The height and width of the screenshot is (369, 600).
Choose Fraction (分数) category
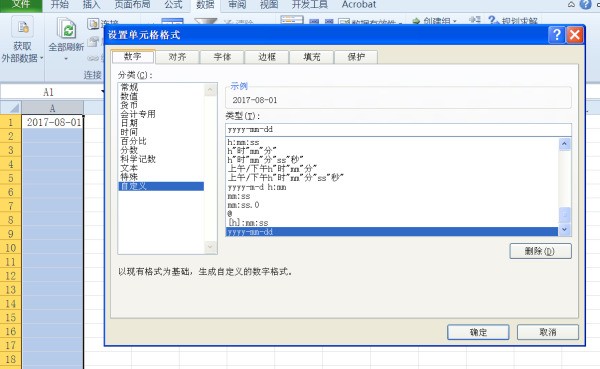tap(129, 150)
